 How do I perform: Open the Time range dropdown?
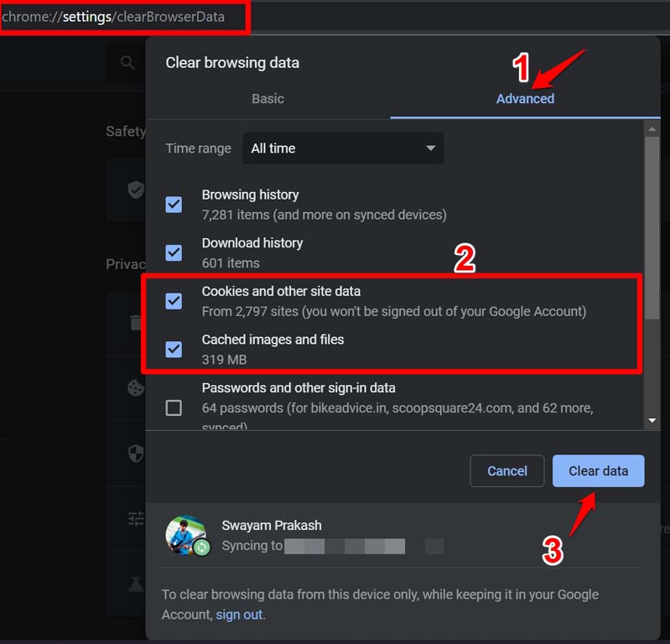pos(343,148)
